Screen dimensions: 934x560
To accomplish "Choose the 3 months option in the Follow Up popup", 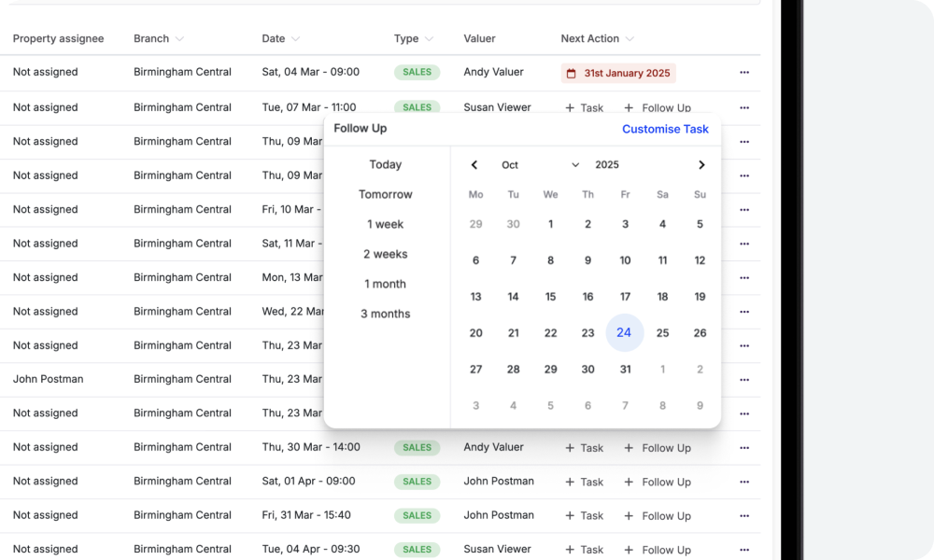I will pos(385,314).
